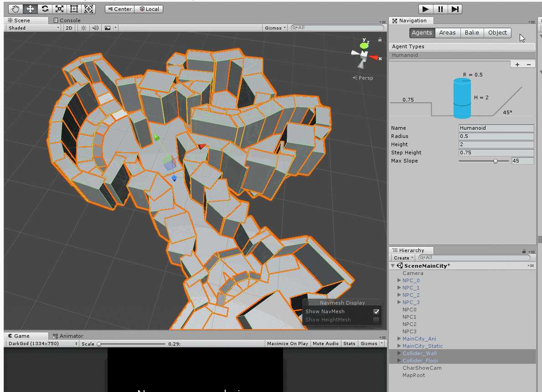Click the agent Radius field
The height and width of the screenshot is (392, 542).
(496, 136)
